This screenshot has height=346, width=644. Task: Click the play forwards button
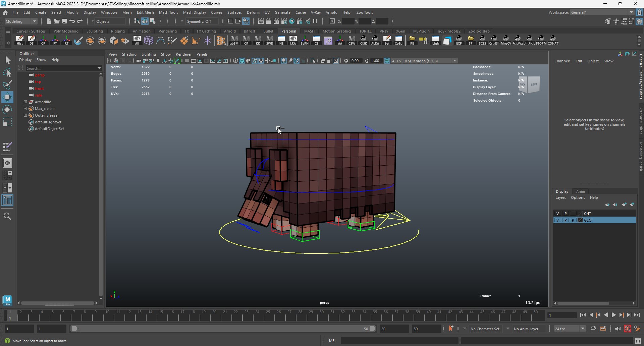pos(613,315)
